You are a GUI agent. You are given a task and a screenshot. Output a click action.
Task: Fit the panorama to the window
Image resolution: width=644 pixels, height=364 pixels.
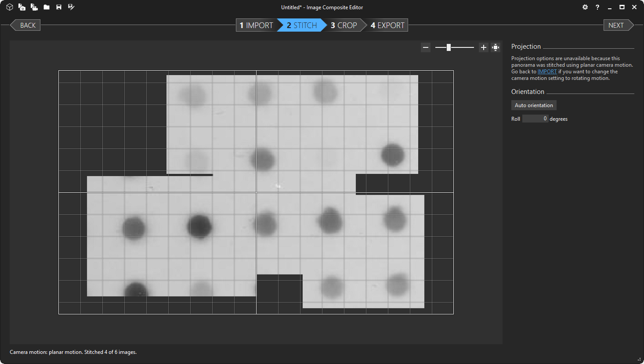pyautogui.click(x=496, y=47)
